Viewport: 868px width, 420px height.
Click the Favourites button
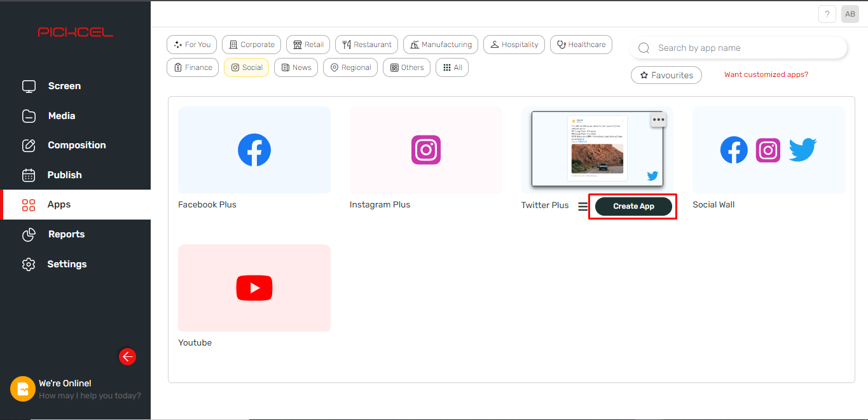(x=666, y=75)
